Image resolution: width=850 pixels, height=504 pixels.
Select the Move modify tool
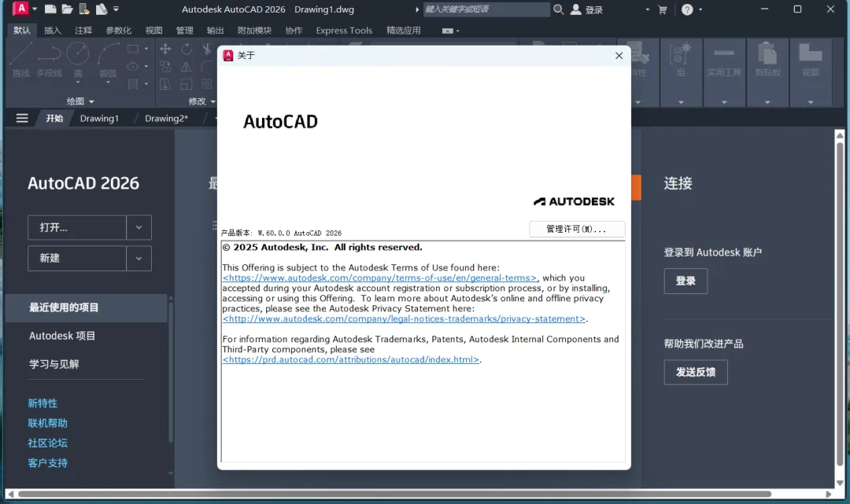point(165,49)
